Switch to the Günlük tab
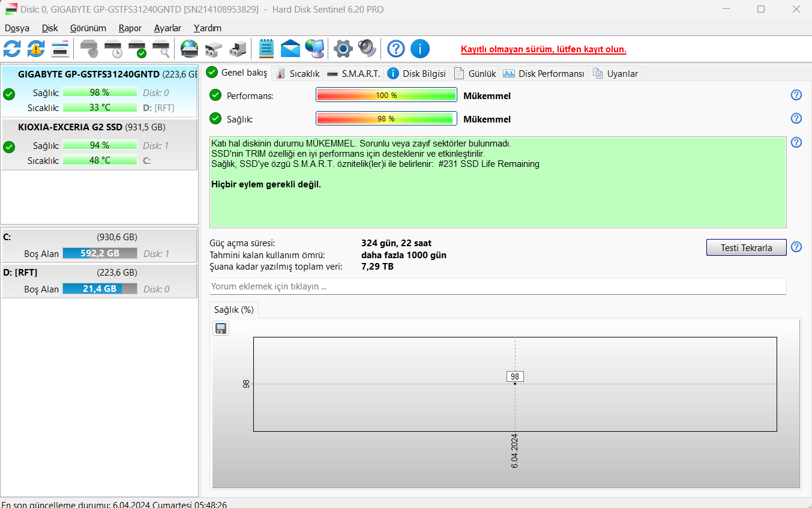The width and height of the screenshot is (812, 508). point(475,73)
